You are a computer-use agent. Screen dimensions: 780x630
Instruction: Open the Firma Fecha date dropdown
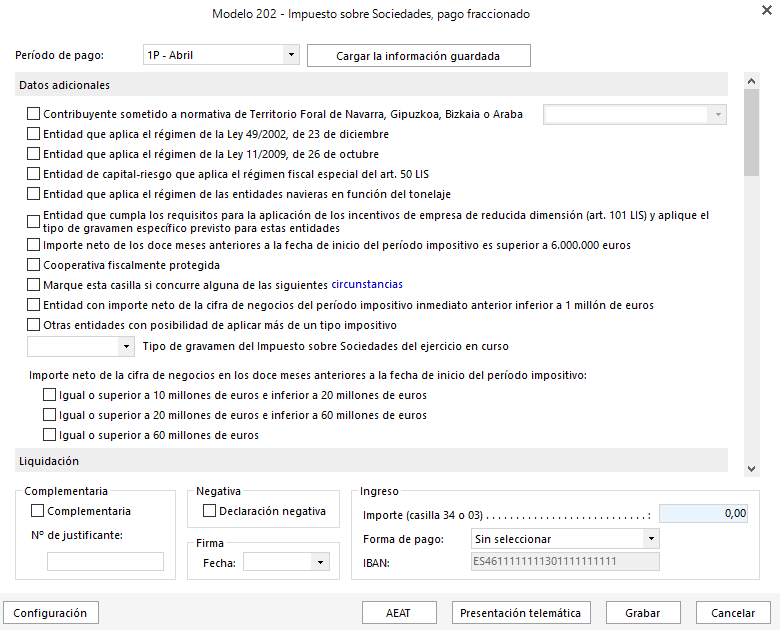(320, 562)
